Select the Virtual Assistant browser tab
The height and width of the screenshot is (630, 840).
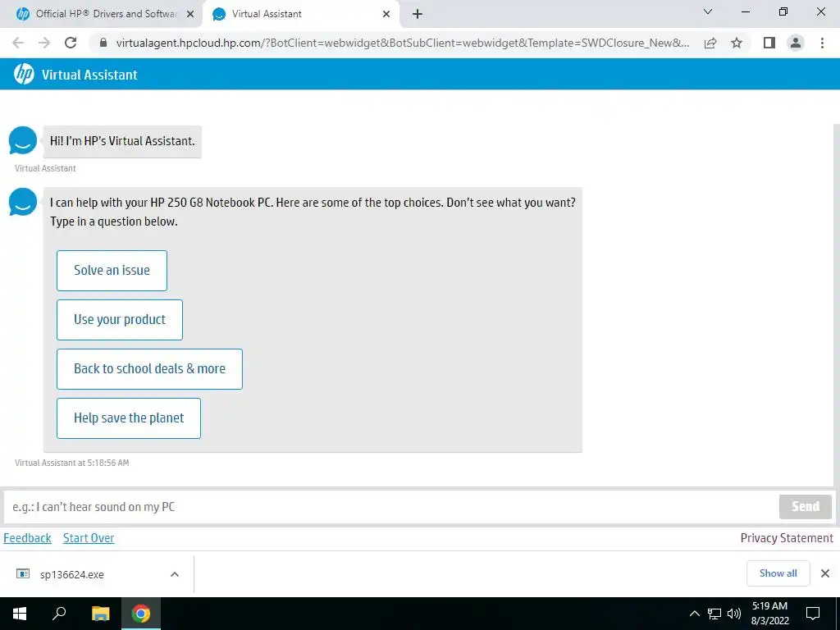[300, 15]
